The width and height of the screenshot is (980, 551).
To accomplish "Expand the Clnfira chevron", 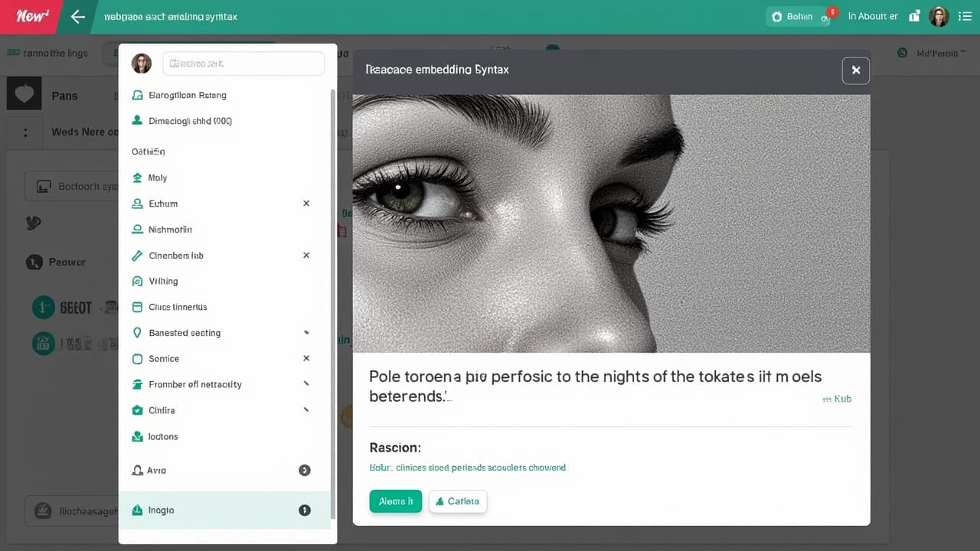I will 306,410.
